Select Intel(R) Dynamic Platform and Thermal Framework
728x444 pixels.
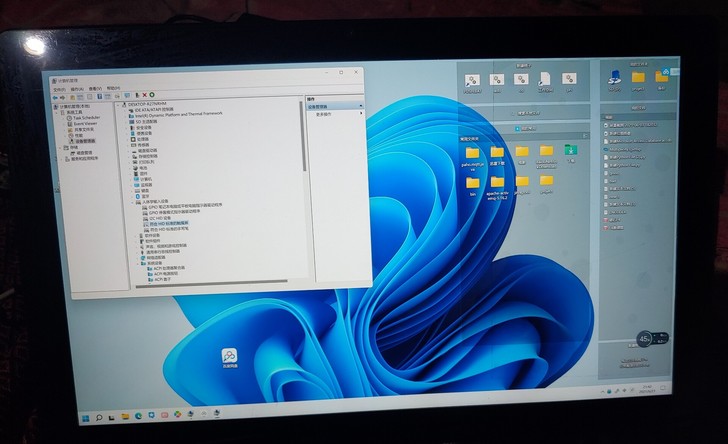[179, 114]
